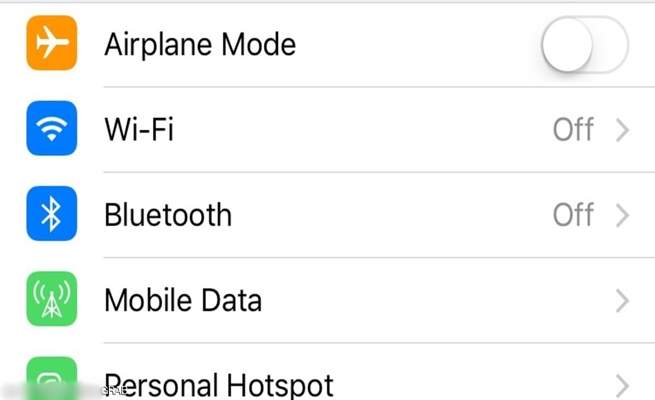
Task: Select the Bluetooth menu label
Action: pos(168,215)
